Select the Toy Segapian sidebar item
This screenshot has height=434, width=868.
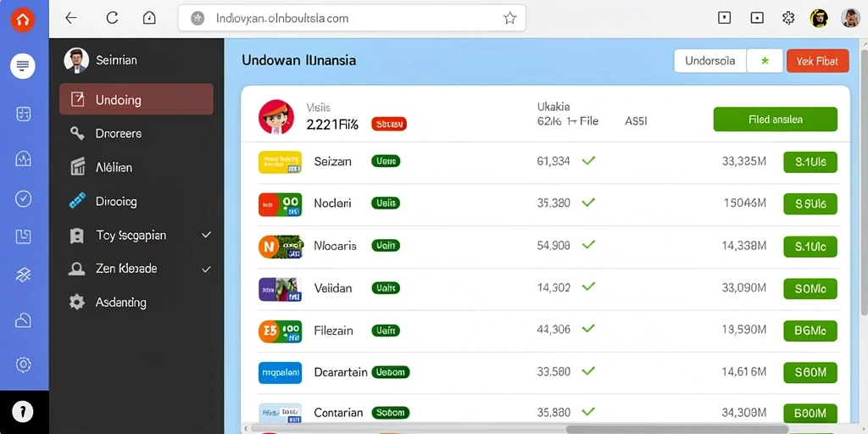tap(136, 236)
